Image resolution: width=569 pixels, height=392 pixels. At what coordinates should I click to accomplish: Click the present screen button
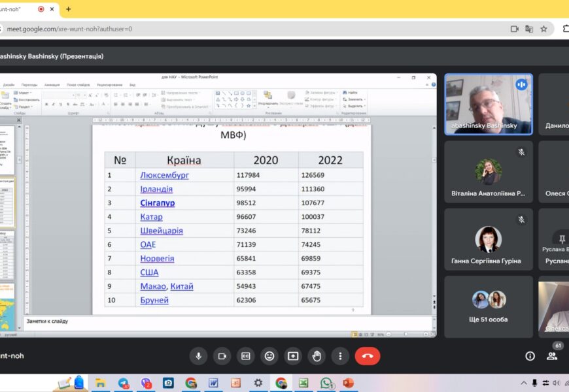click(x=293, y=356)
